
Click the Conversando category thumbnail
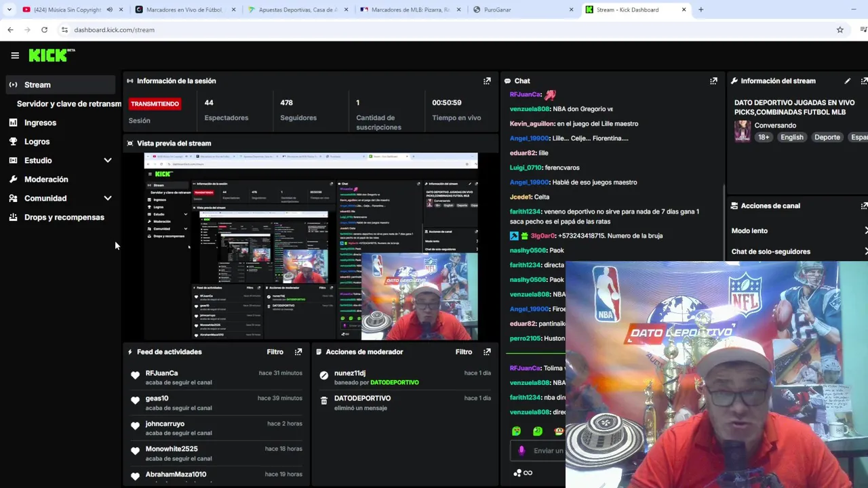point(743,131)
